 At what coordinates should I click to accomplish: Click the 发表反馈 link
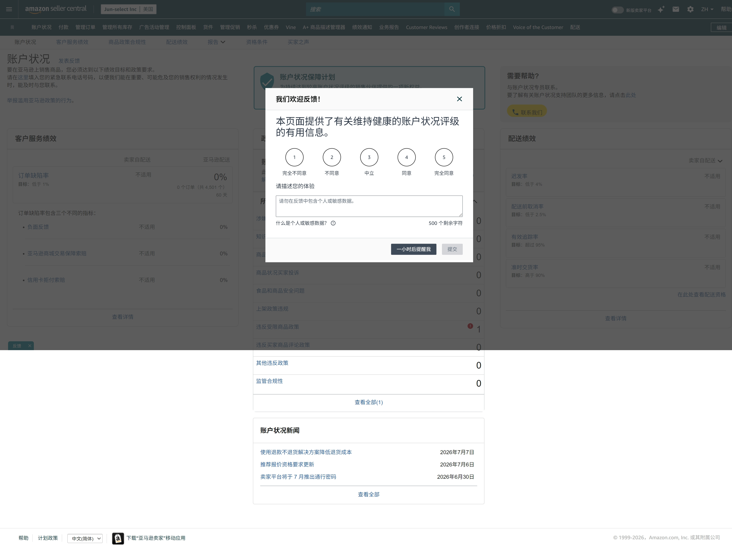69,61
